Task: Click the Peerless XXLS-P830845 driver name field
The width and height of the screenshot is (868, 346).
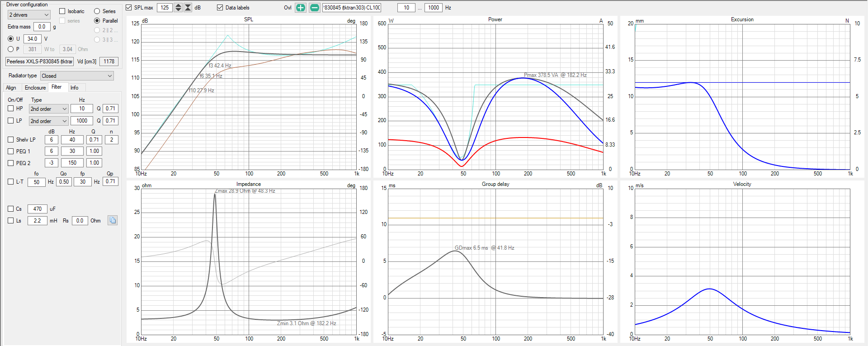Action: [39, 62]
